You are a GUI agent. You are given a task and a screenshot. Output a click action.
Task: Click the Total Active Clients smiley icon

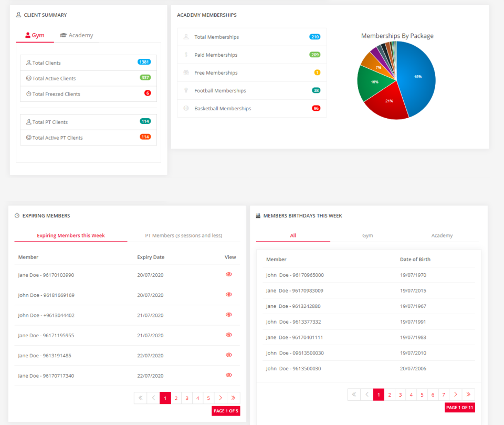point(28,78)
